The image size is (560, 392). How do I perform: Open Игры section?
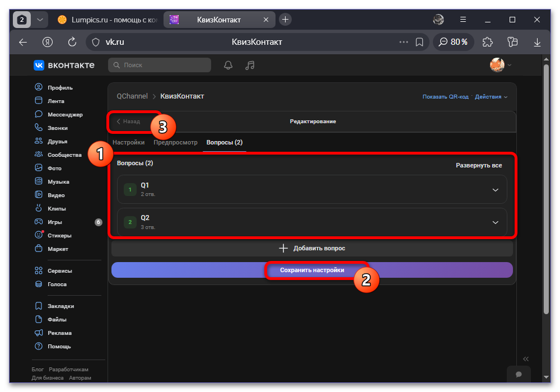coord(48,222)
